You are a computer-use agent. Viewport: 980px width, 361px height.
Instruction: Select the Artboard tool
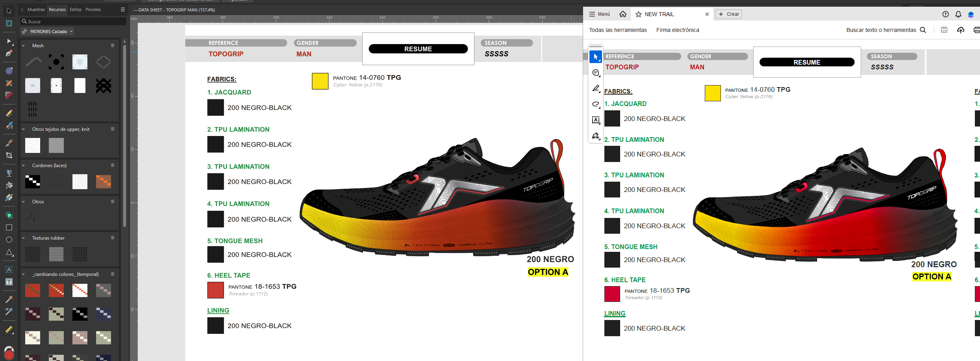[9, 23]
